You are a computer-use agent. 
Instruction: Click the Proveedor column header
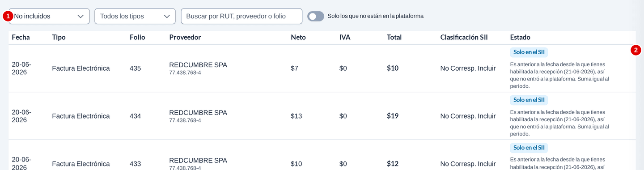185,37
